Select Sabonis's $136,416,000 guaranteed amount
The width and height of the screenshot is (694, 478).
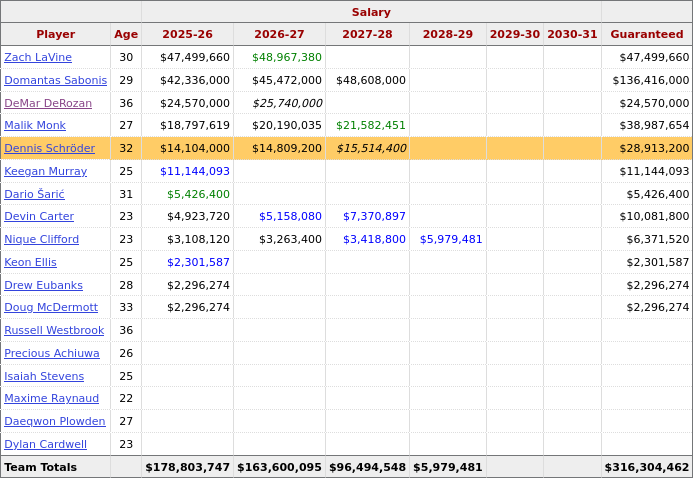pos(651,80)
